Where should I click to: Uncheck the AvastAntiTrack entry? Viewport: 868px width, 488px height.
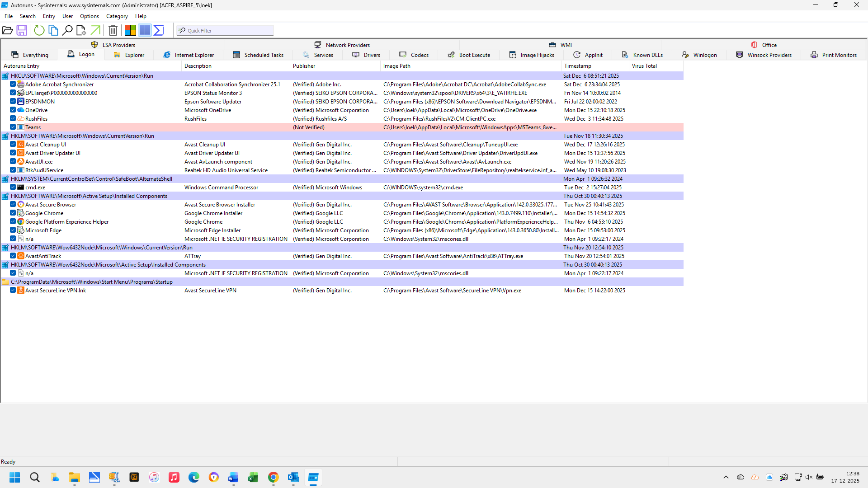click(13, 256)
